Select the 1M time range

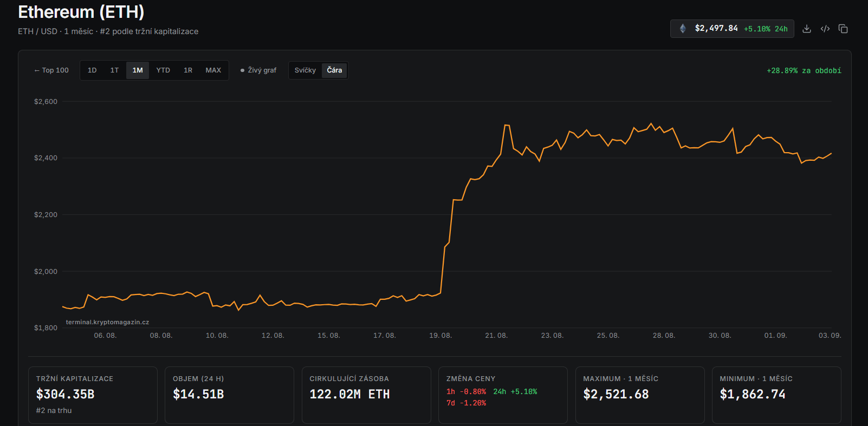point(138,70)
